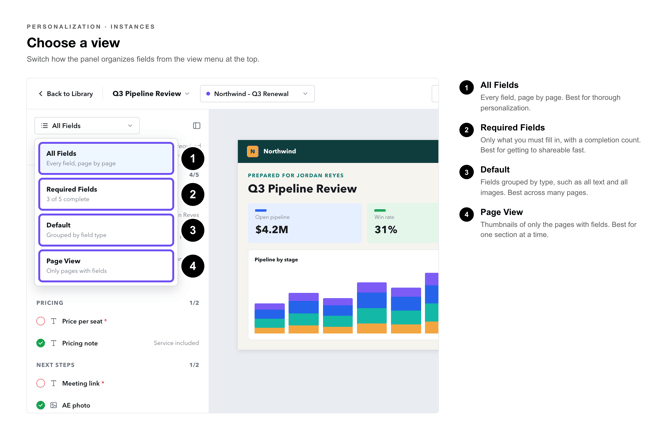Viewport: 670px width, 430px height.
Task: Click the All Fields legend heading
Action: point(499,85)
